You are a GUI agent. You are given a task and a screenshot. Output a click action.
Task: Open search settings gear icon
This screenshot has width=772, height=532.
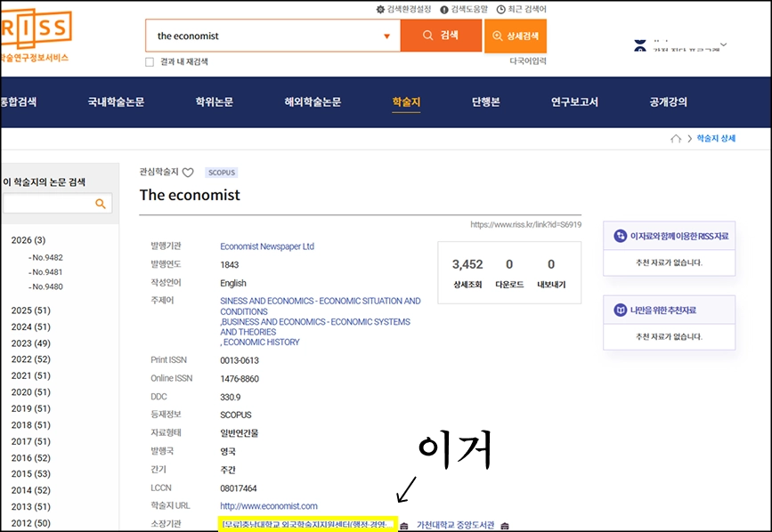[x=380, y=10]
